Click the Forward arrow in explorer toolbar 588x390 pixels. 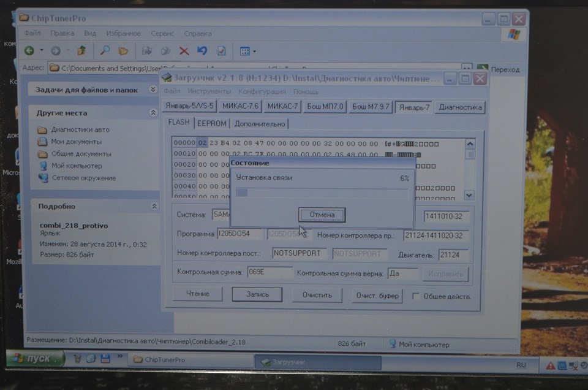click(x=56, y=50)
